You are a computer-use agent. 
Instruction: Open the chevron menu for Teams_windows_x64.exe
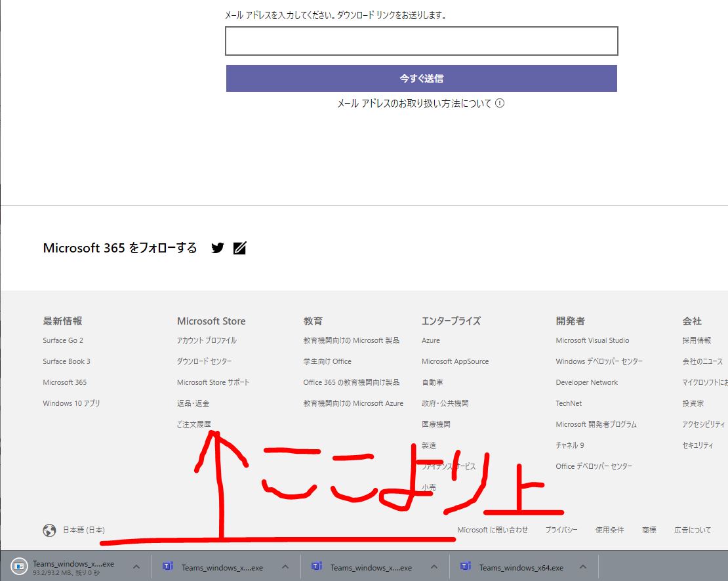(x=583, y=567)
